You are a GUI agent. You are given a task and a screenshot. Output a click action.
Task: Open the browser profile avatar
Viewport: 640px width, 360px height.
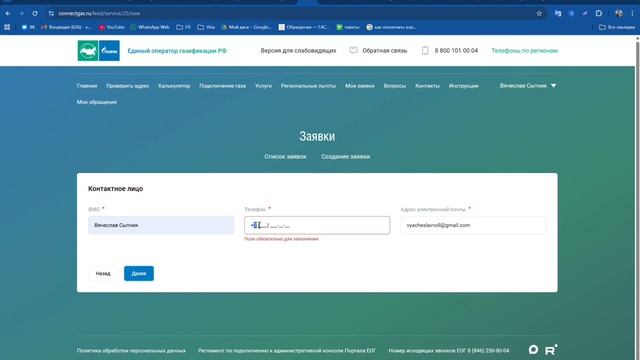pyautogui.click(x=619, y=13)
